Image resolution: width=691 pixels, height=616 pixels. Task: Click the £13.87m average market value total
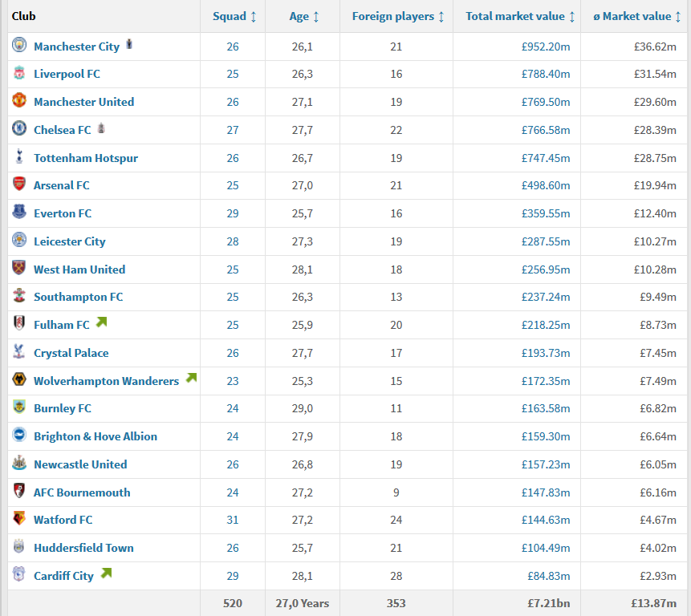point(653,603)
